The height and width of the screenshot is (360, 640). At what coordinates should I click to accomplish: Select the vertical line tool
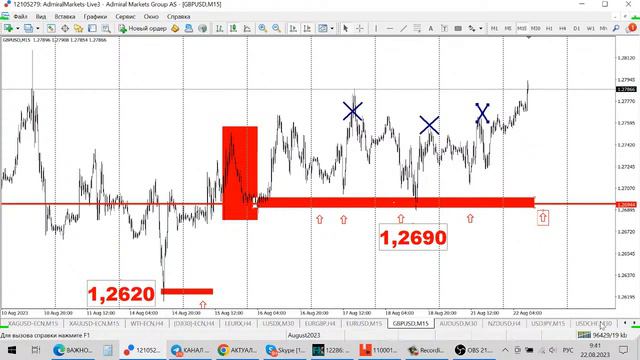pyautogui.click(x=376, y=28)
